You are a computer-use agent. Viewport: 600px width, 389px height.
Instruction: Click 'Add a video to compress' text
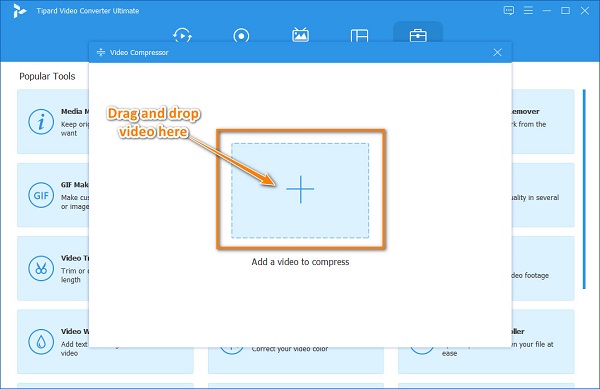(300, 262)
